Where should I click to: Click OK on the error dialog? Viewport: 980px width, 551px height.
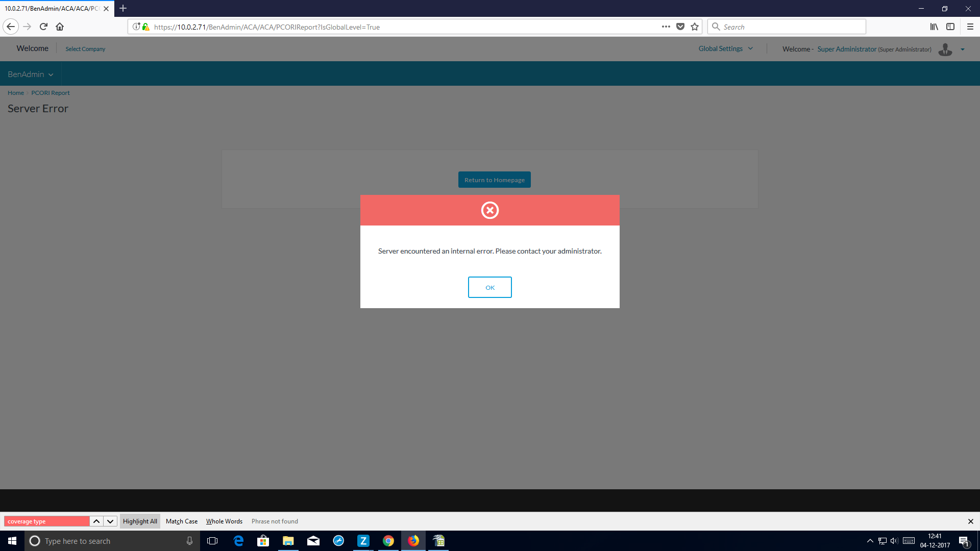tap(489, 287)
